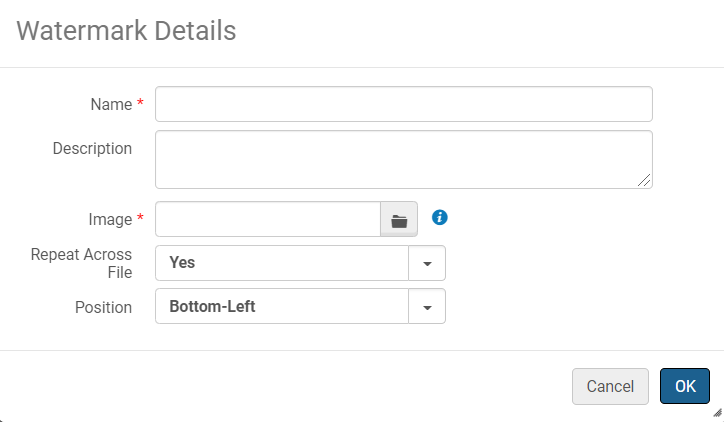Click inside the Description text area
Image resolution: width=724 pixels, height=422 pixels.
click(403, 159)
